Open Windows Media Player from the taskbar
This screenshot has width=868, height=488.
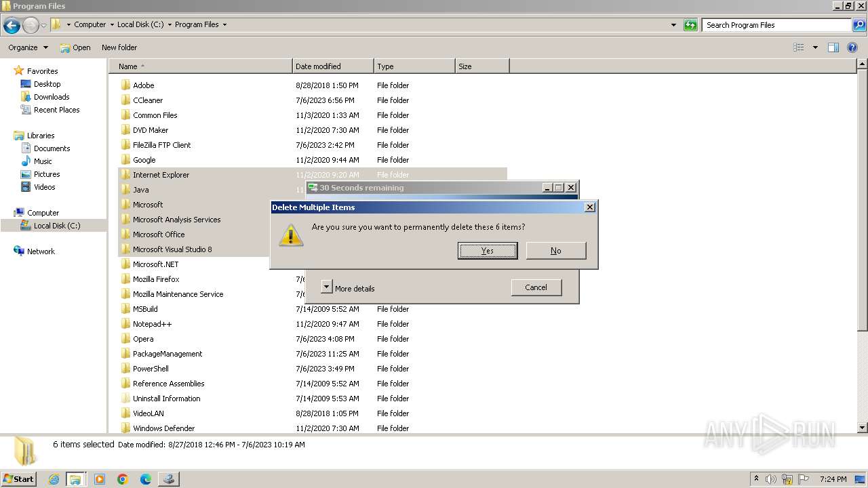(x=100, y=479)
